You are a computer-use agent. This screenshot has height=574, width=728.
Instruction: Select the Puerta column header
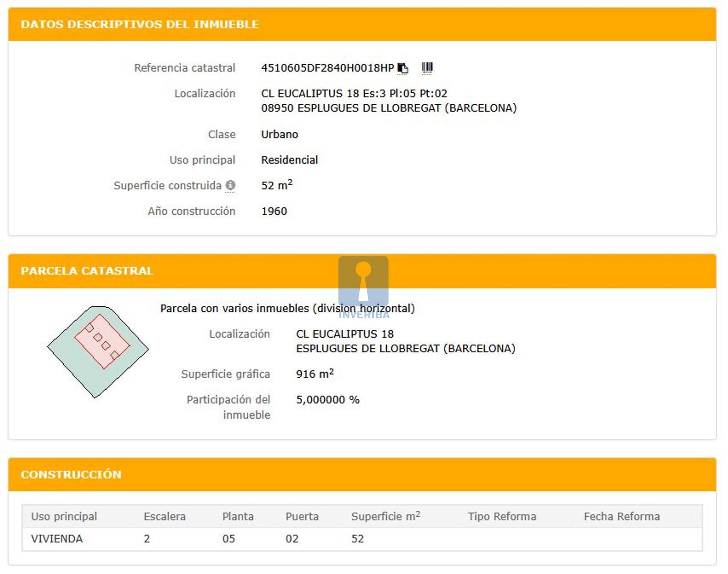[302, 517]
